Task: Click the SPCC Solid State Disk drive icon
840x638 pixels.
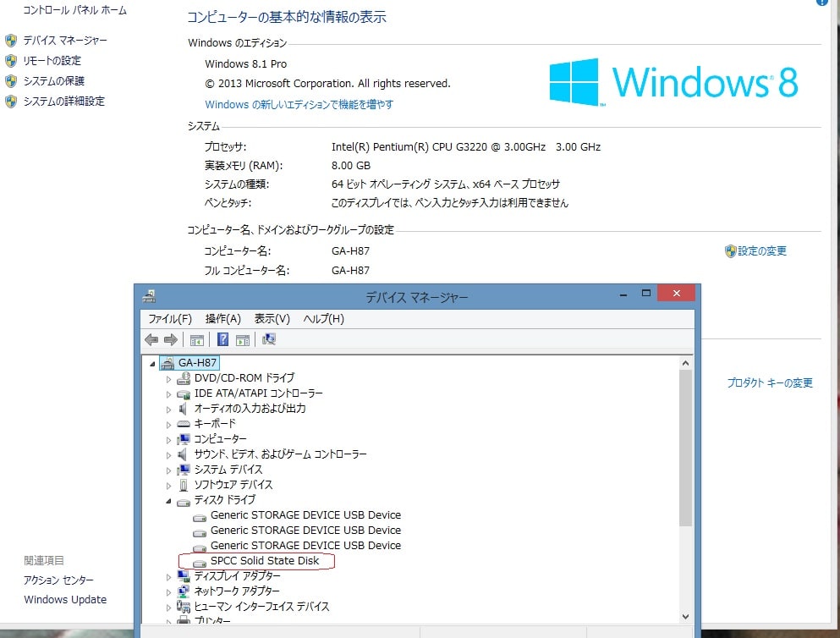Action: [200, 563]
